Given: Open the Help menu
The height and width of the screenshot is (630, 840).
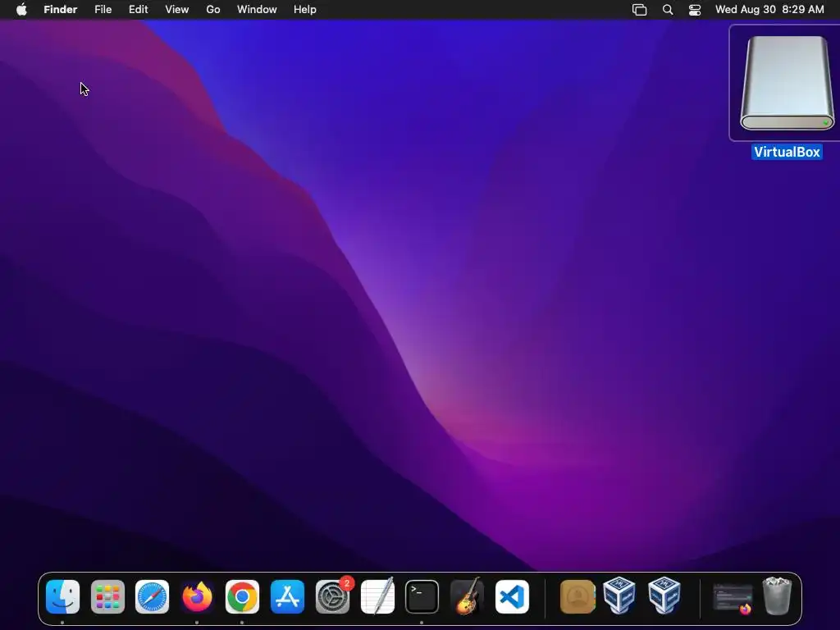Looking at the screenshot, I should coord(305,10).
